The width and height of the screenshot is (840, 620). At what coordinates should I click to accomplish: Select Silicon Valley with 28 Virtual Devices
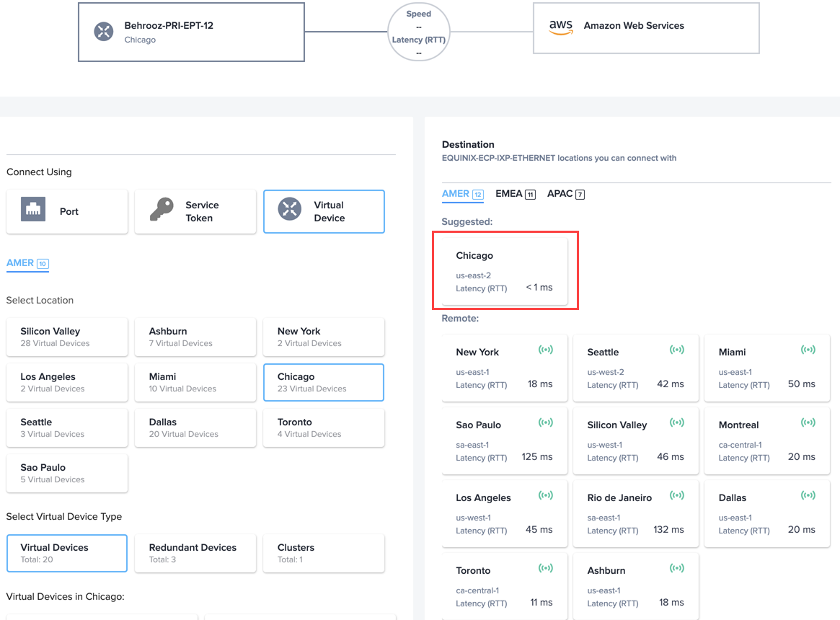[x=67, y=337]
